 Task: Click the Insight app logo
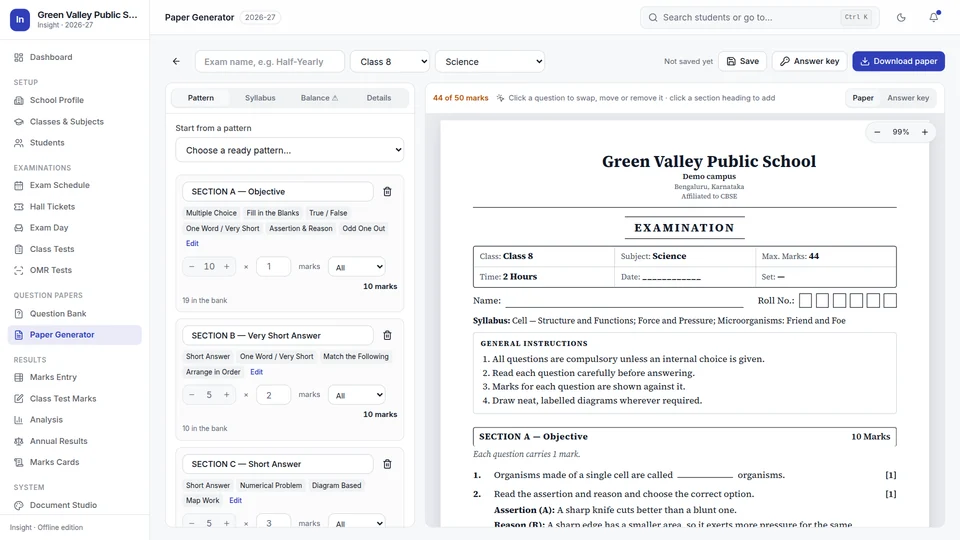[20, 20]
